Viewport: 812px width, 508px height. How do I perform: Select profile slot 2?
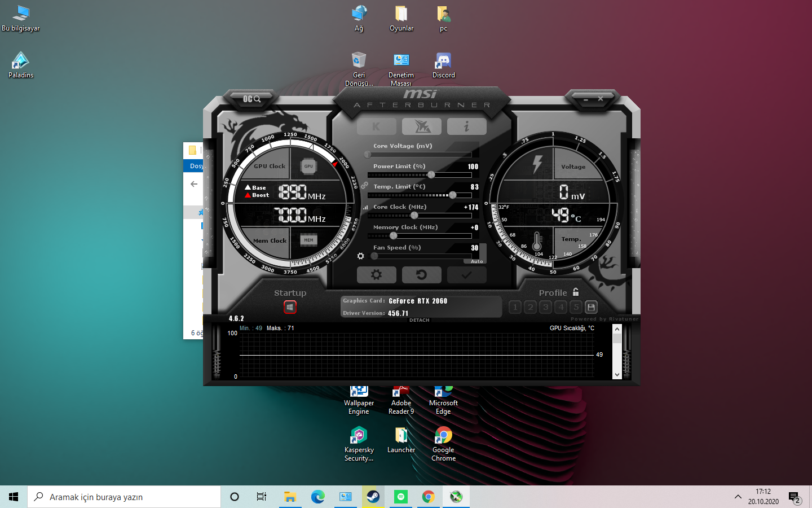click(530, 307)
